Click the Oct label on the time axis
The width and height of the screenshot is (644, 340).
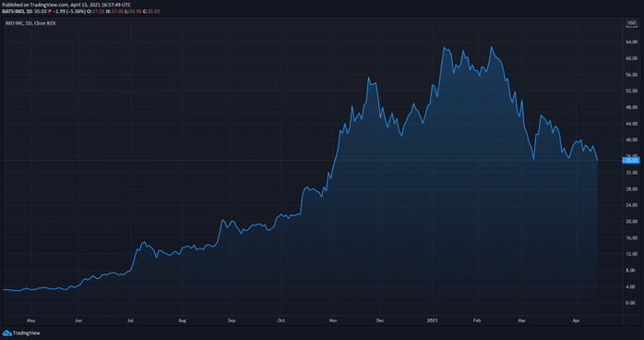(x=280, y=321)
